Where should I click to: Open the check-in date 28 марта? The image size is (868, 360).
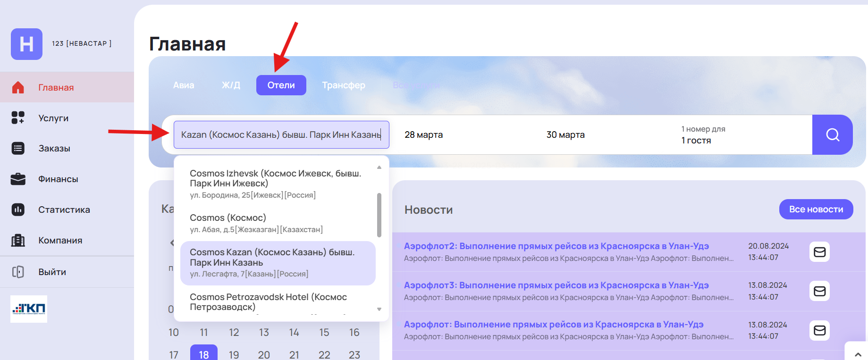[x=423, y=134]
